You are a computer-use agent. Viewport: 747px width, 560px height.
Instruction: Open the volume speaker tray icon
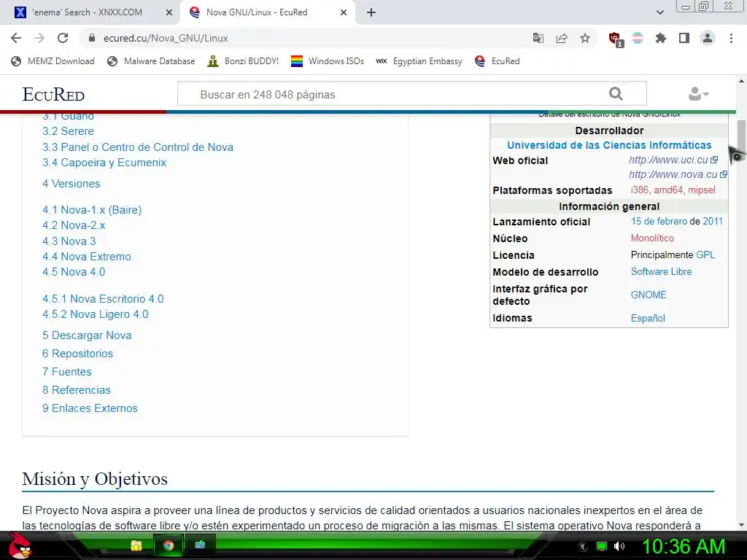(x=619, y=546)
